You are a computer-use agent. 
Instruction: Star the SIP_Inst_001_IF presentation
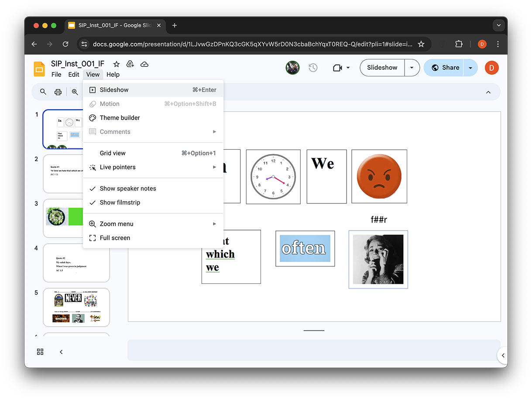pyautogui.click(x=117, y=64)
